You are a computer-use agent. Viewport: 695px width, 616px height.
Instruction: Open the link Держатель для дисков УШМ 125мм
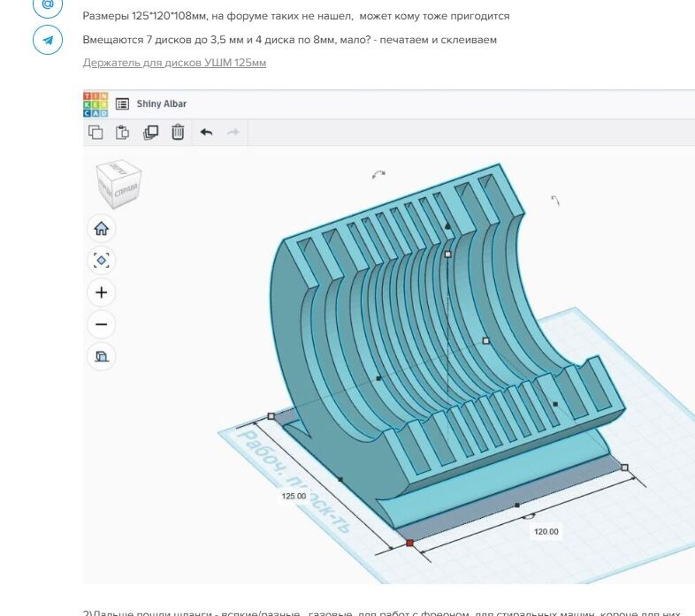coord(174,63)
